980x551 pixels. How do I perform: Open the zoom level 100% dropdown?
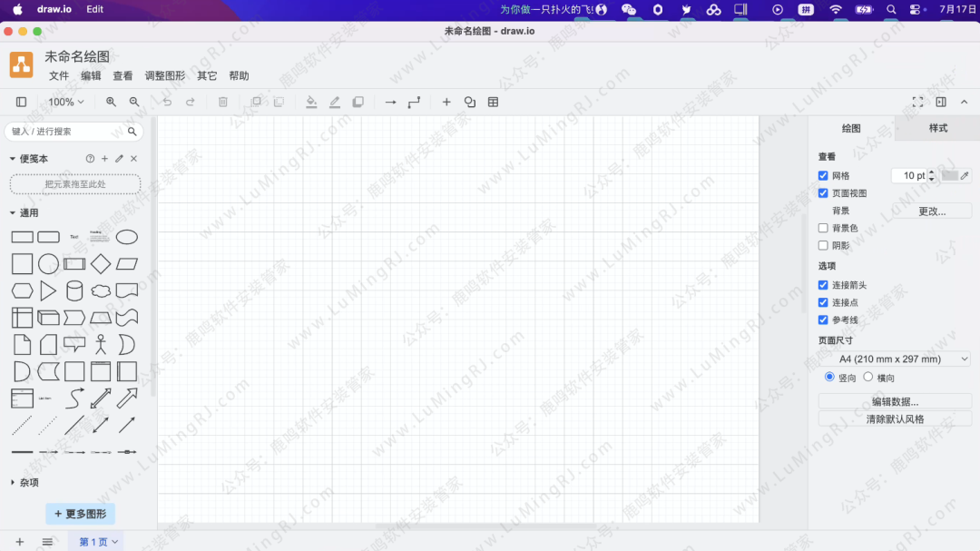(64, 102)
